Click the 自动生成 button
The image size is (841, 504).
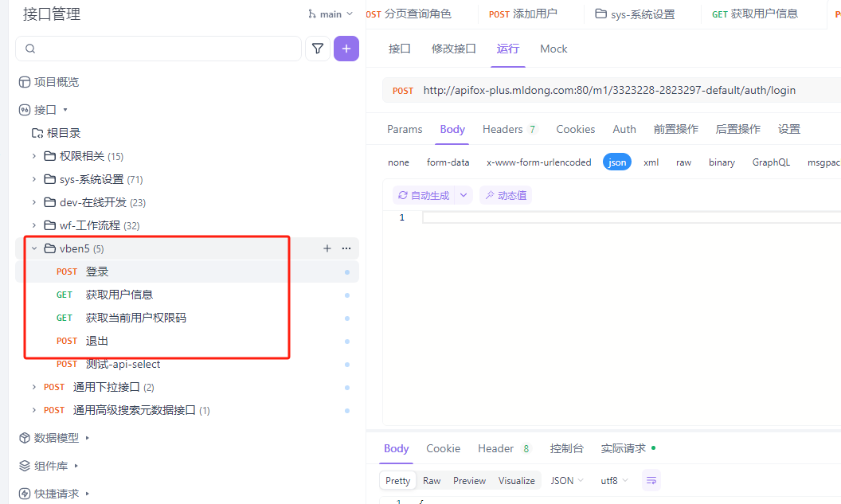pyautogui.click(x=424, y=196)
